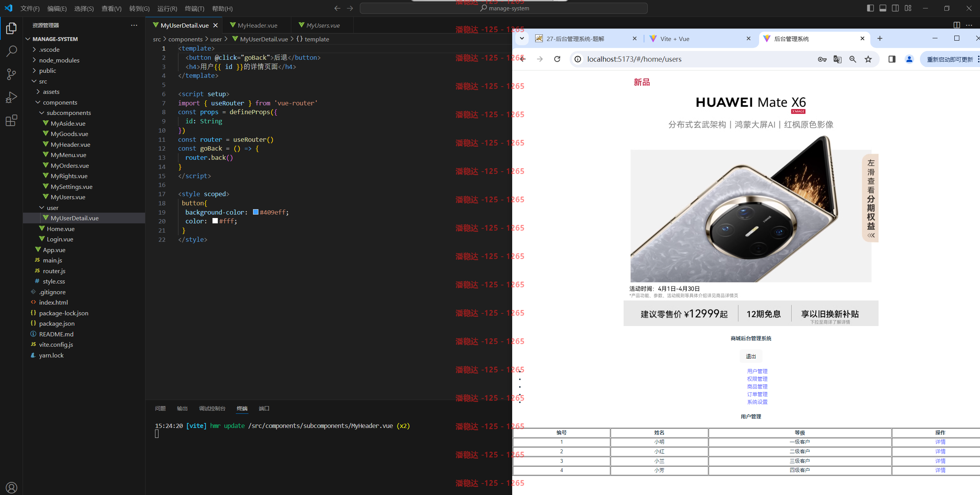Switch to the 问题 panel tab
Screen dimensions: 980x495
coord(160,408)
